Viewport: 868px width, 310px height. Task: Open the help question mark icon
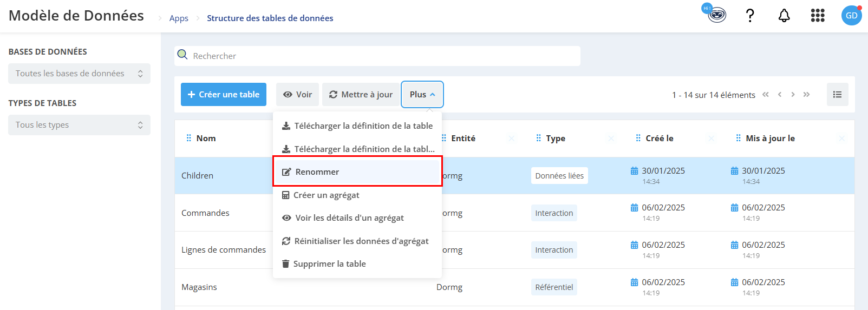coord(750,16)
